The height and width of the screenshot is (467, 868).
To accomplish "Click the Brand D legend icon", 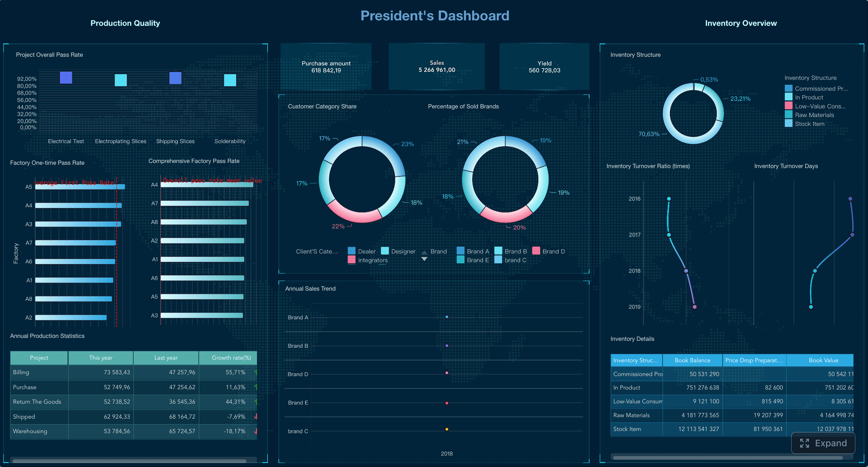I will click(535, 251).
